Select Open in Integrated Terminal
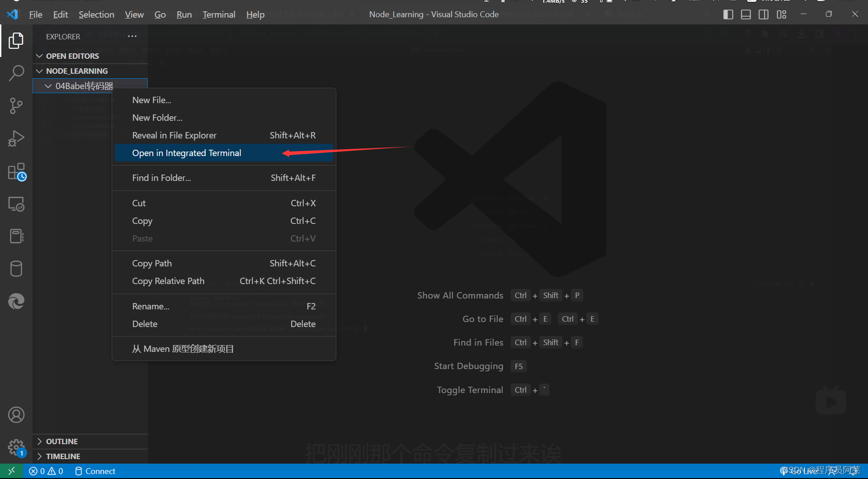 [x=224, y=153]
